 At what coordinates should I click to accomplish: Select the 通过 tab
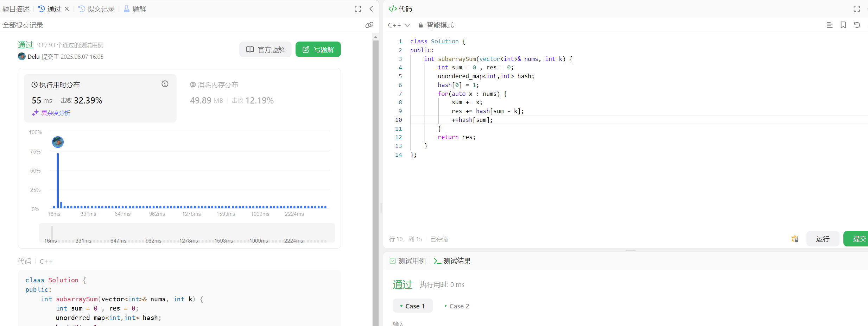click(50, 9)
